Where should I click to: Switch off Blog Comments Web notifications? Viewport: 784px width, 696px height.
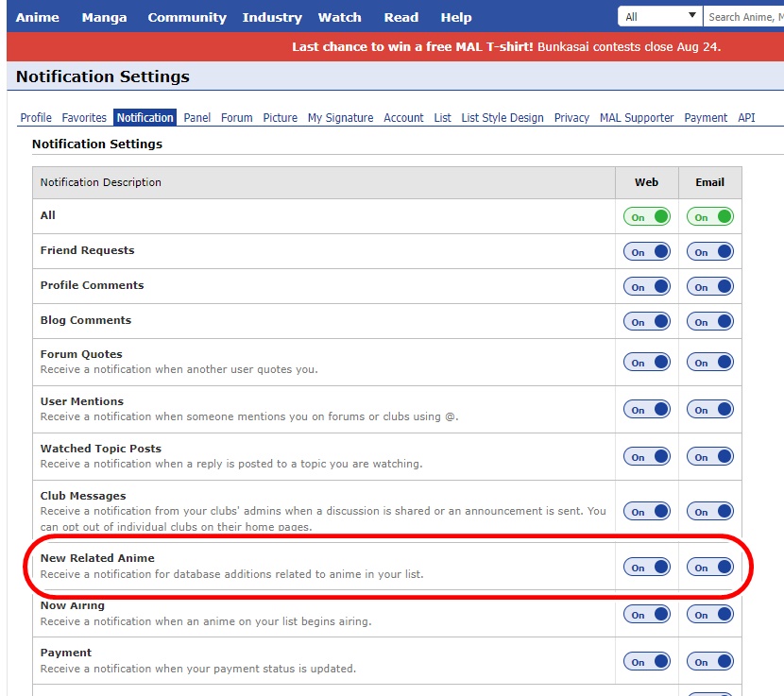pos(646,321)
